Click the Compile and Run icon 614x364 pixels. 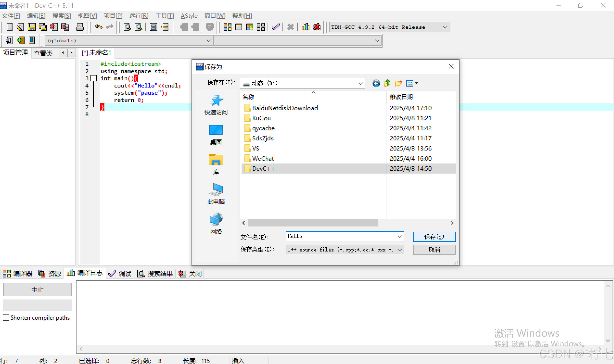pyautogui.click(x=249, y=27)
